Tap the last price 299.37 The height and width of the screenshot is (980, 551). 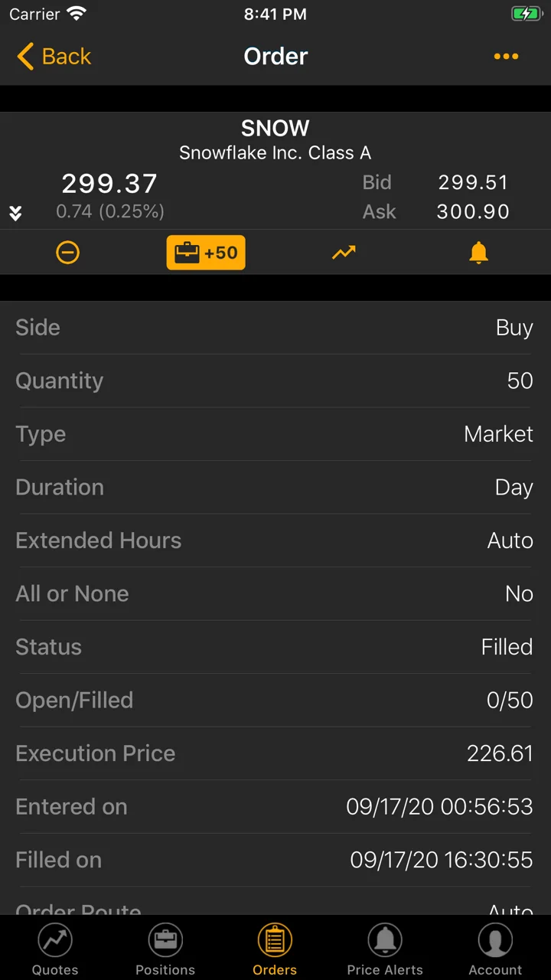(109, 184)
